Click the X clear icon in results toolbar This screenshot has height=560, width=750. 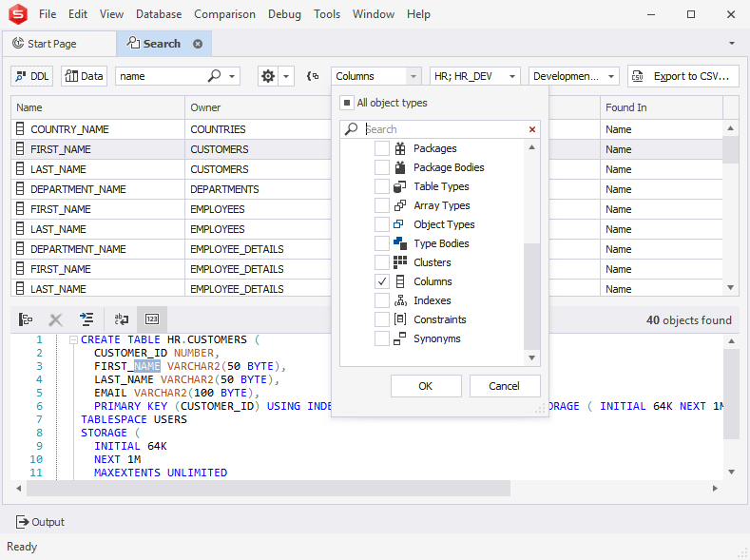pyautogui.click(x=55, y=319)
